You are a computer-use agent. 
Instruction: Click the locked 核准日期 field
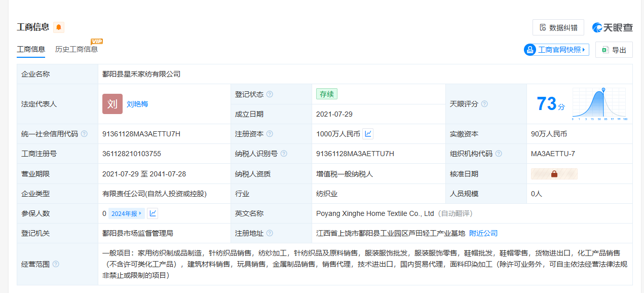[x=554, y=174]
